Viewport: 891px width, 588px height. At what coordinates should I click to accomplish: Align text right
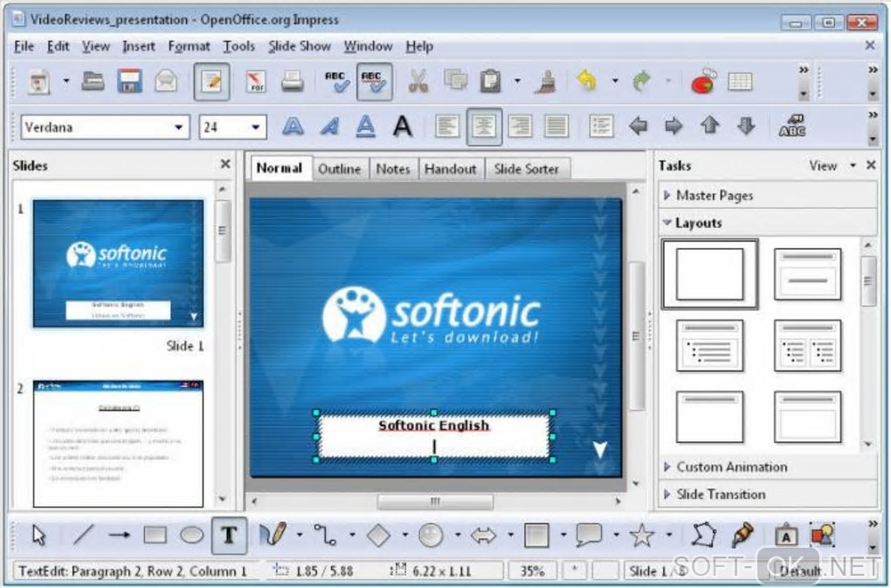(x=520, y=126)
